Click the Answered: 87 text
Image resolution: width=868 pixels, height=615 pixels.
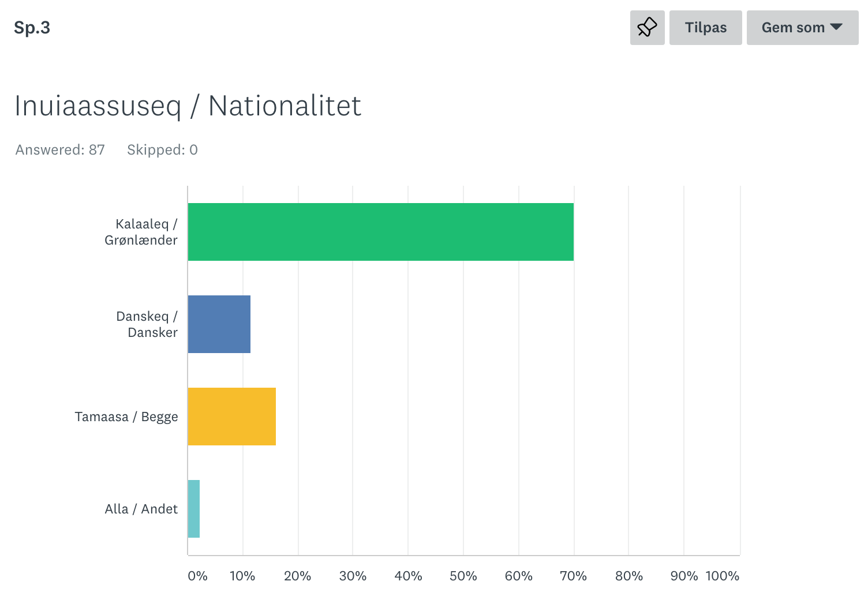click(60, 150)
